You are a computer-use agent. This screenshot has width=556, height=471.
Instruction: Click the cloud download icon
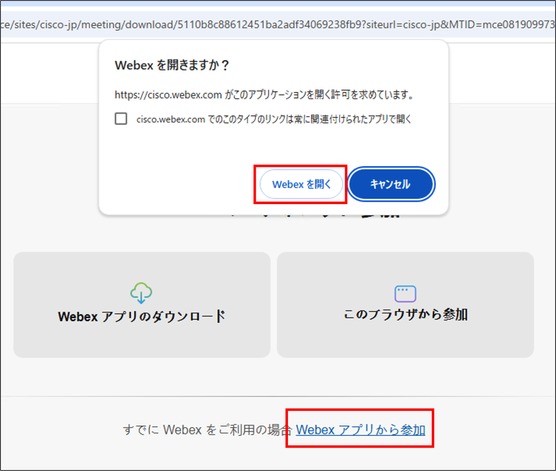141,293
